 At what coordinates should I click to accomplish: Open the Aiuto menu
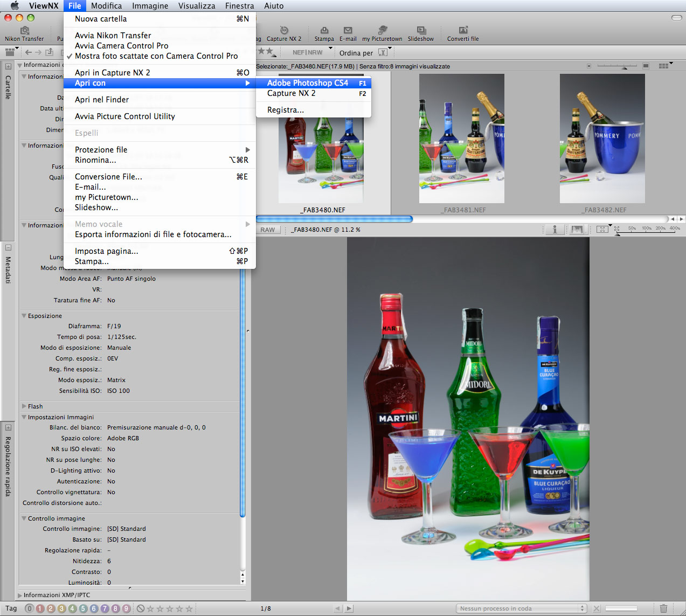[x=274, y=6]
